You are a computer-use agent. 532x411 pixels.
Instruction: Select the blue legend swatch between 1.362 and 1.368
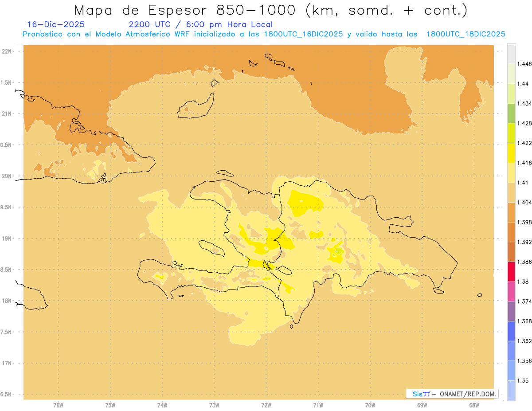(511, 331)
